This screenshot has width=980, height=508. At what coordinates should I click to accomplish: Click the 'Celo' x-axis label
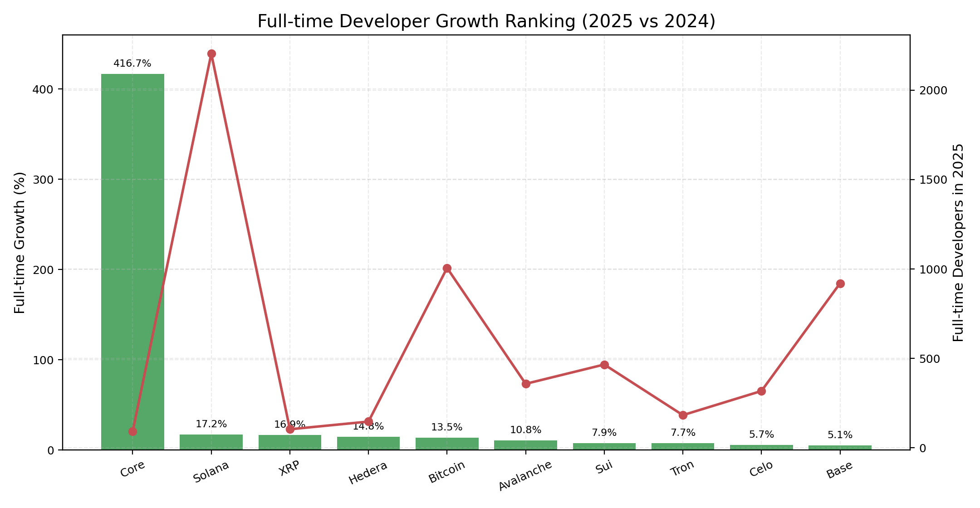(761, 469)
